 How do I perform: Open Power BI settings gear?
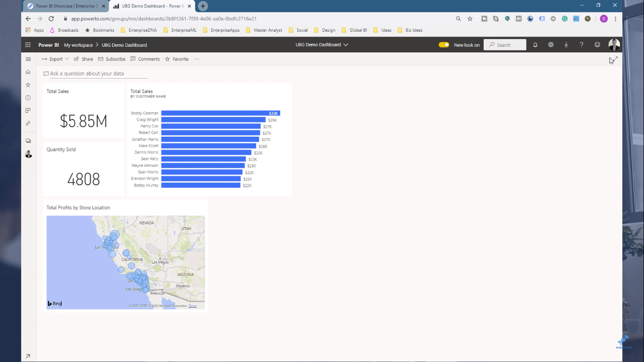coord(551,45)
